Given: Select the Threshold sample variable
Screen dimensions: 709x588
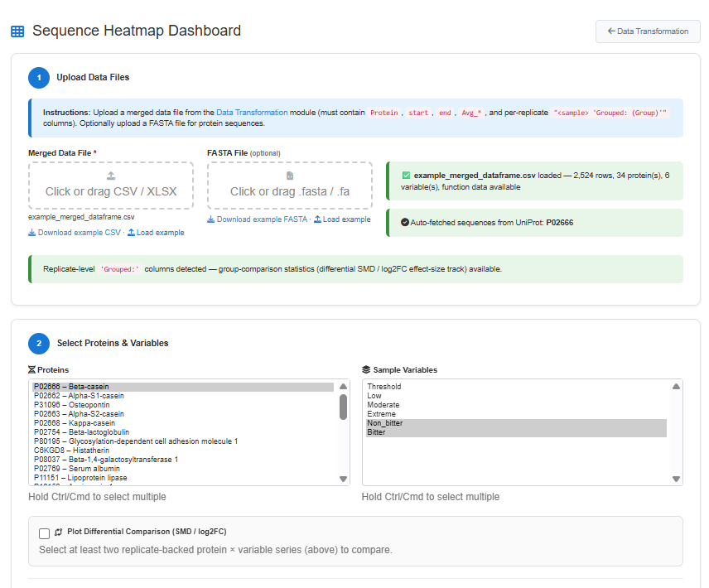Looking at the screenshot, I should click(x=516, y=387).
